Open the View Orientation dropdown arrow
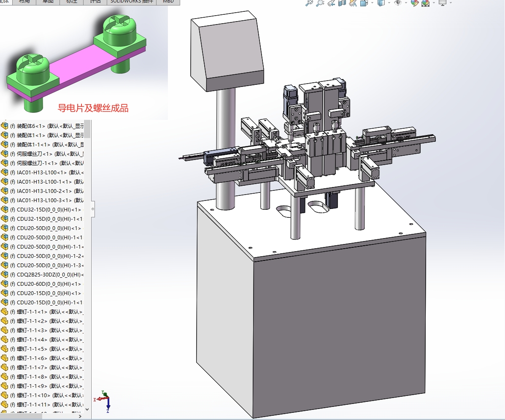 [x=372, y=3]
